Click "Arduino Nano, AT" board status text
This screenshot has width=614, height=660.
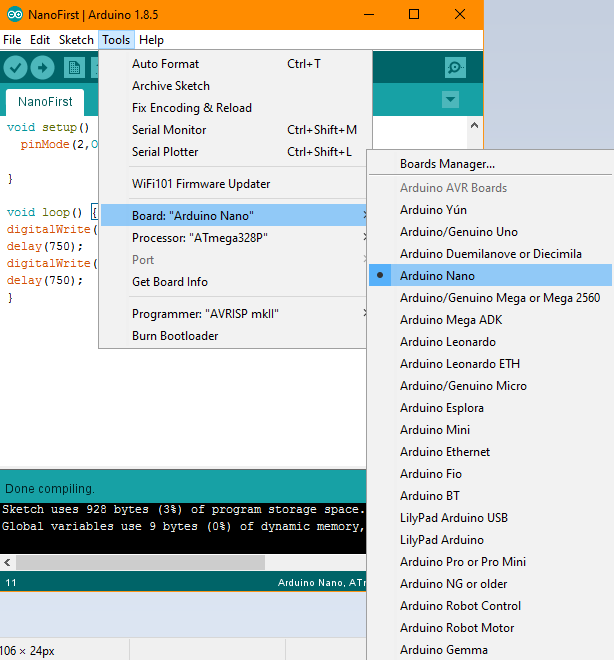tap(322, 583)
